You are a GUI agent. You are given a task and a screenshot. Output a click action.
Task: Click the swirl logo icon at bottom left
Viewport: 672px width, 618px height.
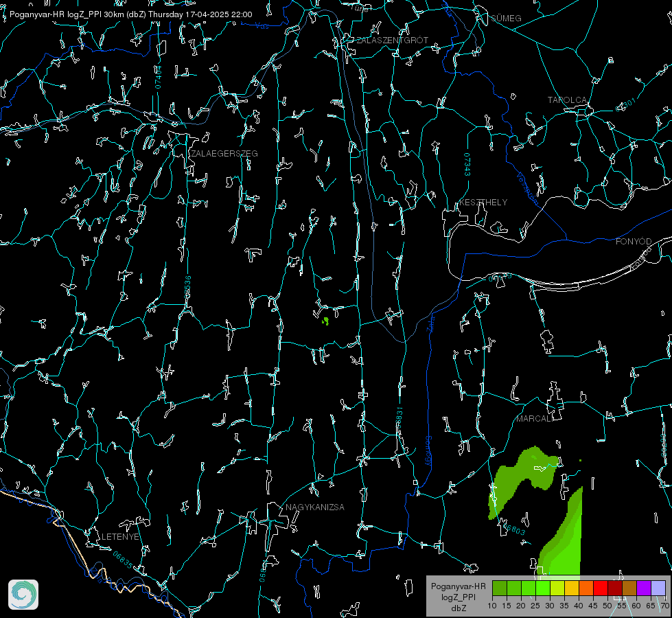(23, 595)
